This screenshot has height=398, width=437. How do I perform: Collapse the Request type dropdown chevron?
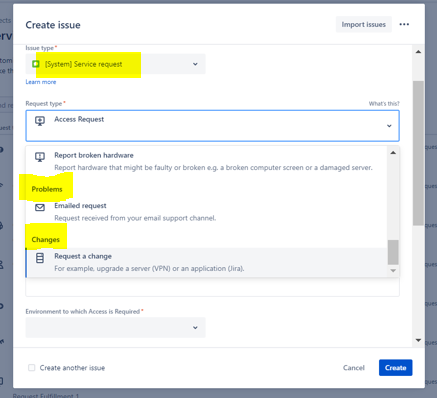(389, 126)
